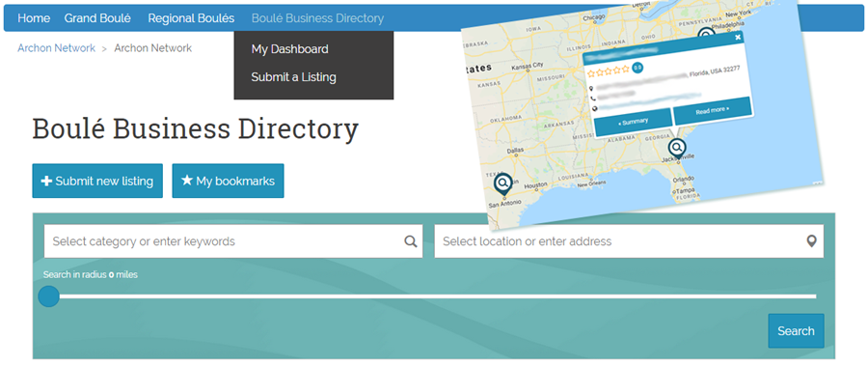Close the map popup with X icon
Image resolution: width=868 pixels, height=366 pixels.
(x=738, y=37)
